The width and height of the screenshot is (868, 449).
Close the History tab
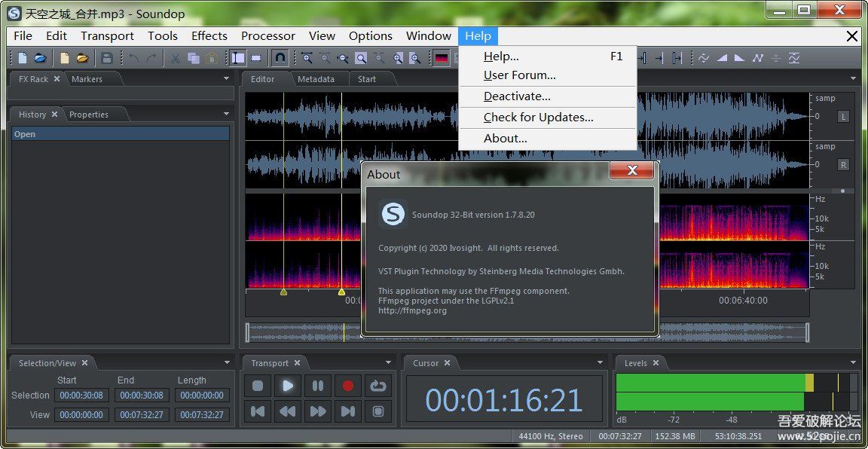(54, 114)
